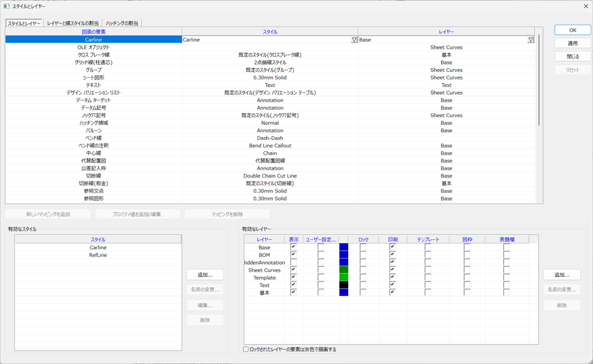
Task: Toggle 表示 checkbox for Base layer
Action: [293, 247]
